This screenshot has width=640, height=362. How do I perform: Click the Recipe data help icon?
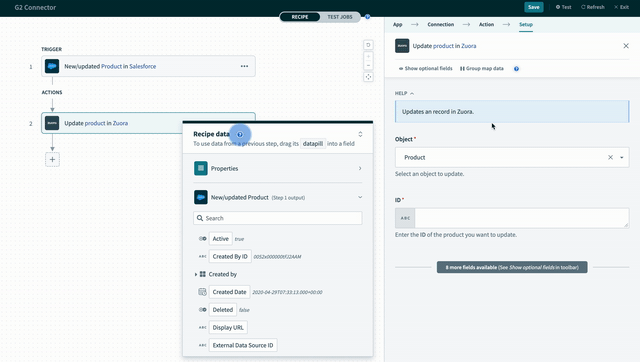240,134
